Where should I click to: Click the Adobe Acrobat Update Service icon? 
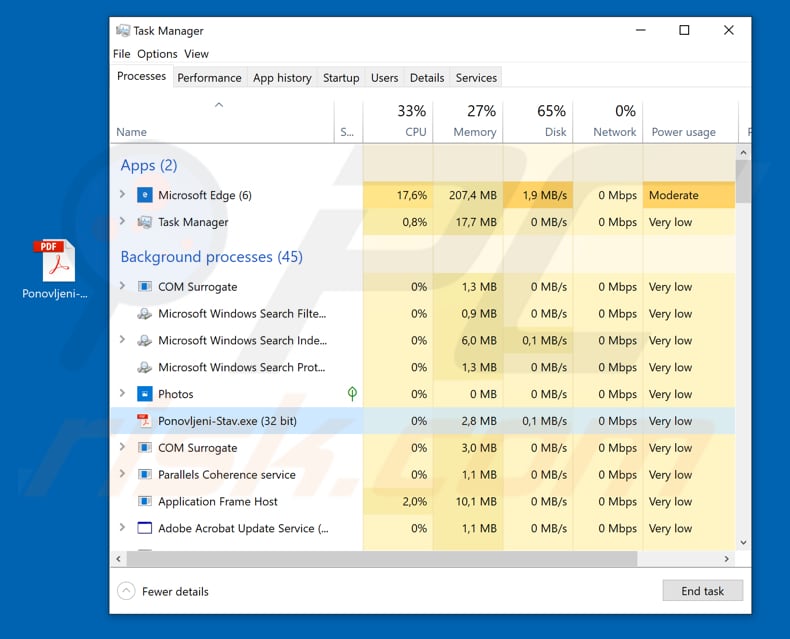[145, 528]
